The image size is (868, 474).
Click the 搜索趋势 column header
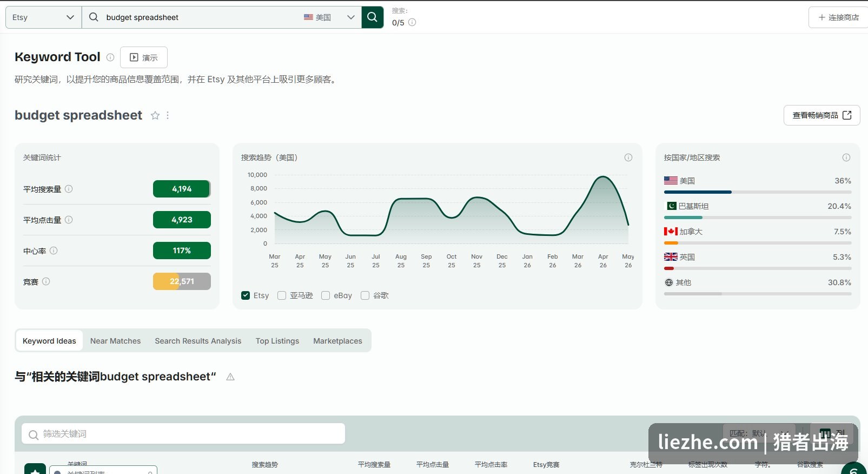(264, 465)
